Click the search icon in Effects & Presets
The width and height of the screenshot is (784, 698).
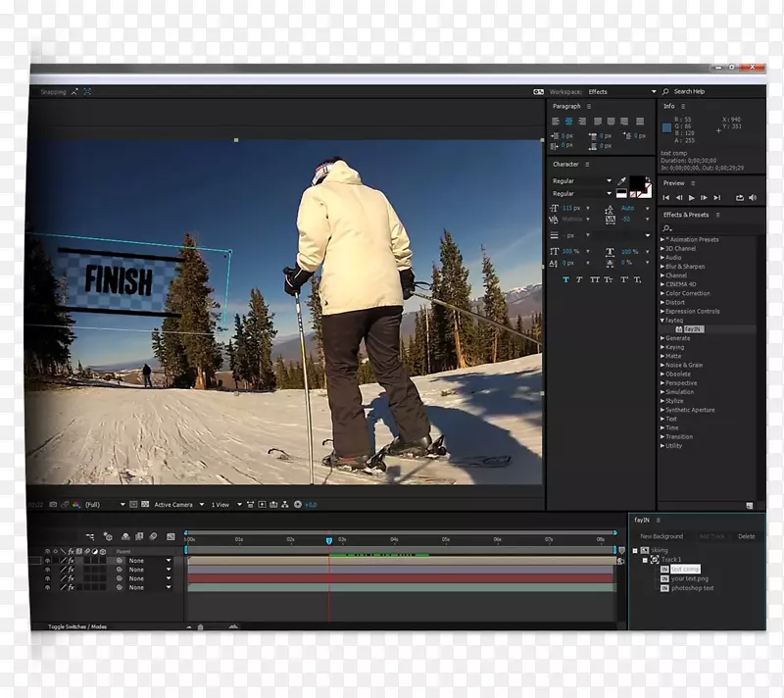[665, 228]
